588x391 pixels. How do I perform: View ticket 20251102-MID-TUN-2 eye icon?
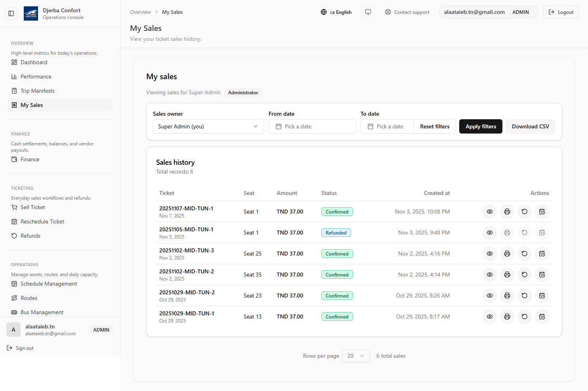tap(490, 275)
